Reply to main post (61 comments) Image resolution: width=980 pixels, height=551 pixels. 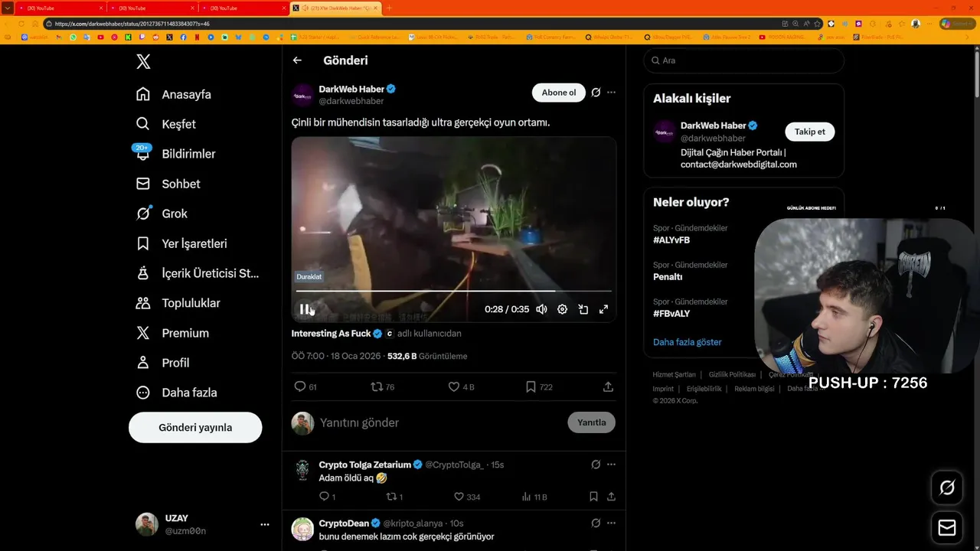305,387
